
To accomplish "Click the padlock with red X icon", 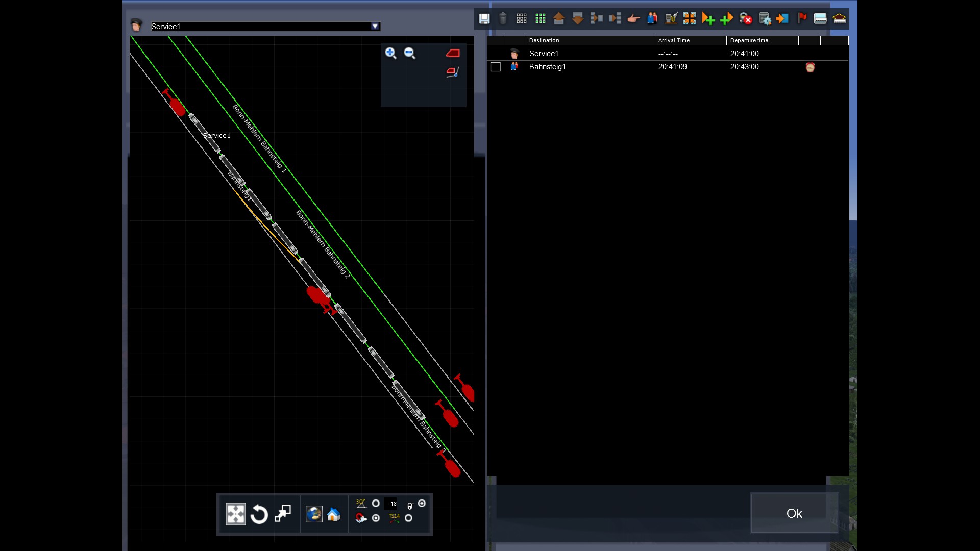I will tap(746, 19).
